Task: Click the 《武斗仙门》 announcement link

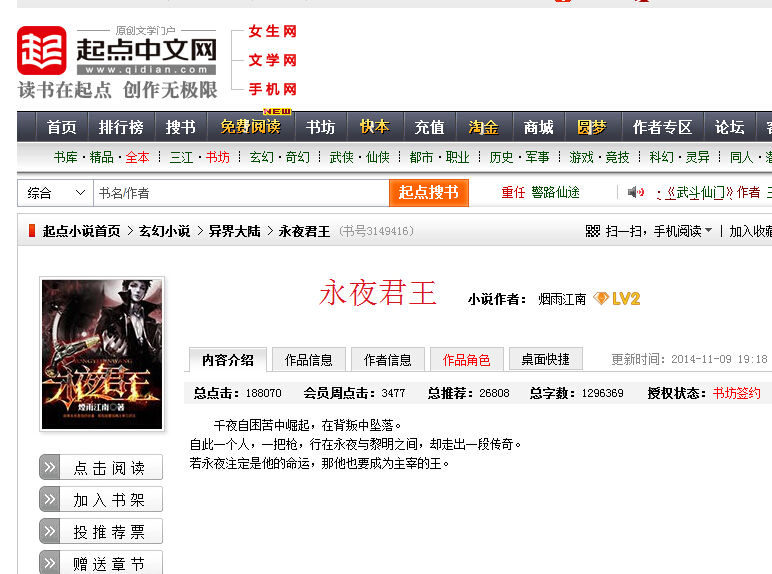Action: pos(699,192)
